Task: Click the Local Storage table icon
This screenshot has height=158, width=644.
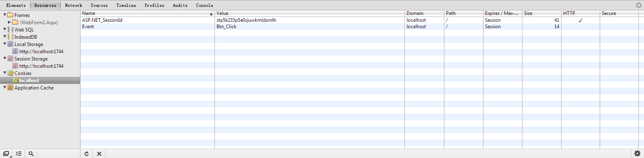Action: click(10, 44)
